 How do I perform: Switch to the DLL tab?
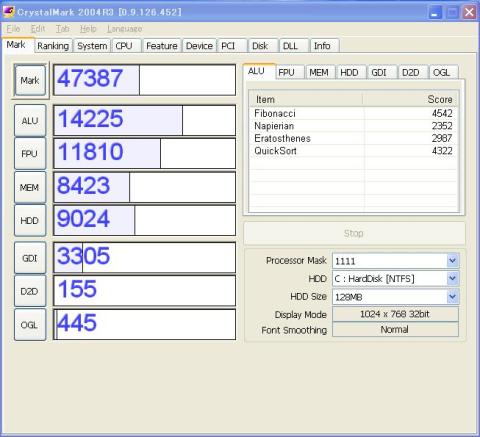pos(294,46)
